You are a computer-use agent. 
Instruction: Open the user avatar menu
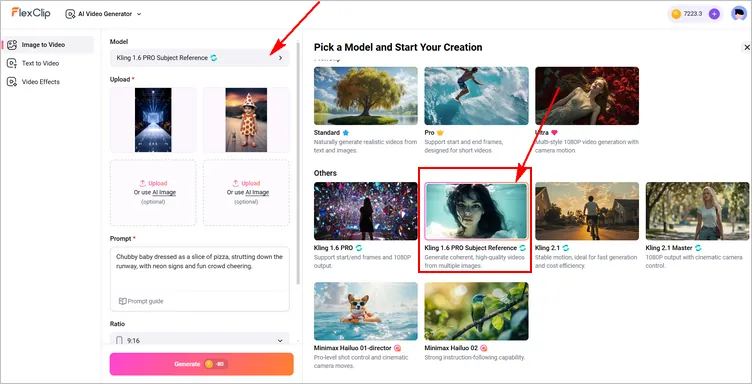pos(738,13)
